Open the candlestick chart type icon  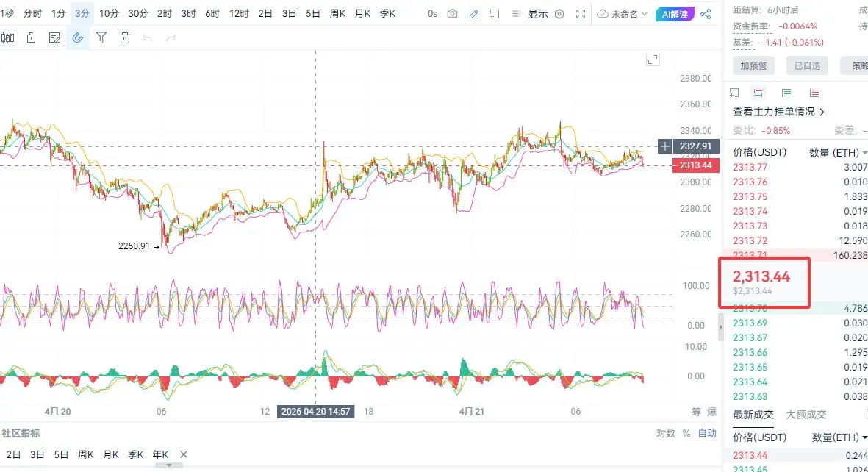click(x=8, y=37)
